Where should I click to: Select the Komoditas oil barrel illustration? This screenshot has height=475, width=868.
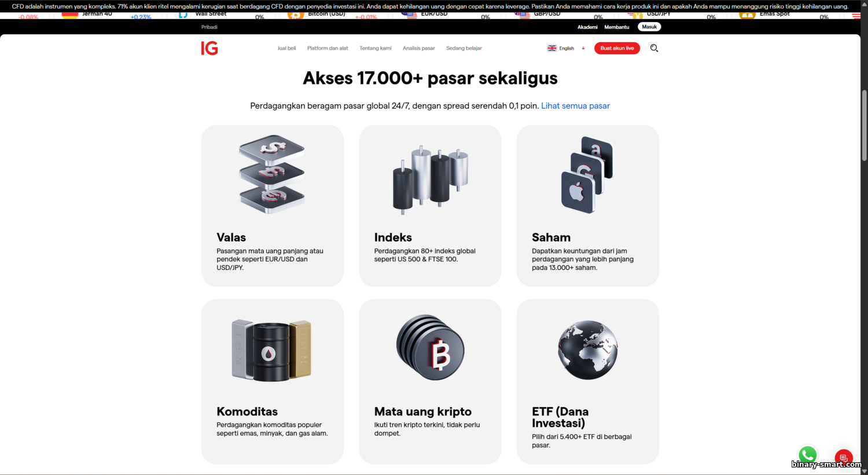pos(271,350)
